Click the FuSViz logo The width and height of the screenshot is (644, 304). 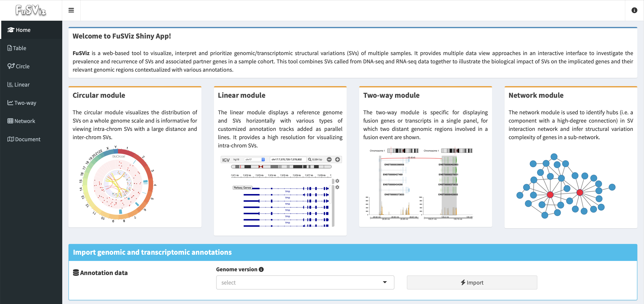pyautogui.click(x=31, y=10)
